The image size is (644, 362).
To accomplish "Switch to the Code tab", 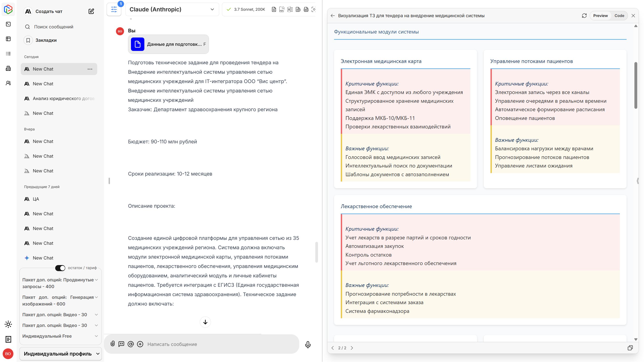I will tap(619, 16).
